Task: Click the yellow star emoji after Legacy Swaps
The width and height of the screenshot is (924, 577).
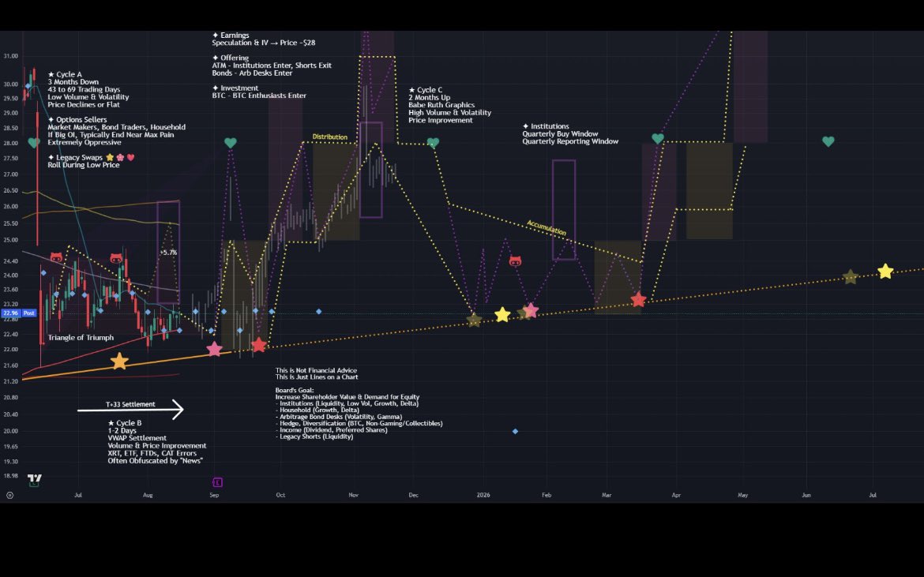Action: pyautogui.click(x=110, y=158)
